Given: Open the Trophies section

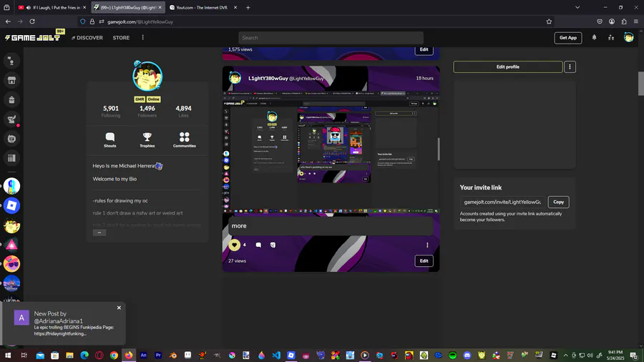Looking at the screenshot, I should (x=147, y=140).
